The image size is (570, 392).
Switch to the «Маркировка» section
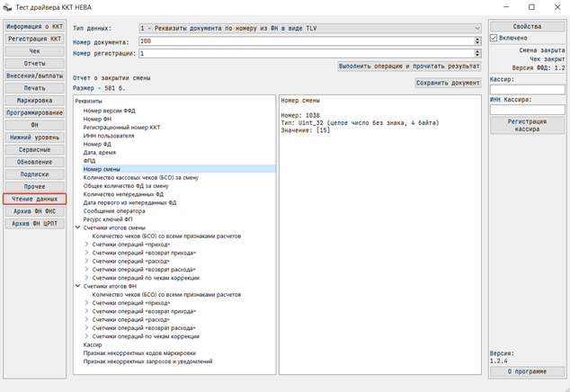pyautogui.click(x=34, y=101)
